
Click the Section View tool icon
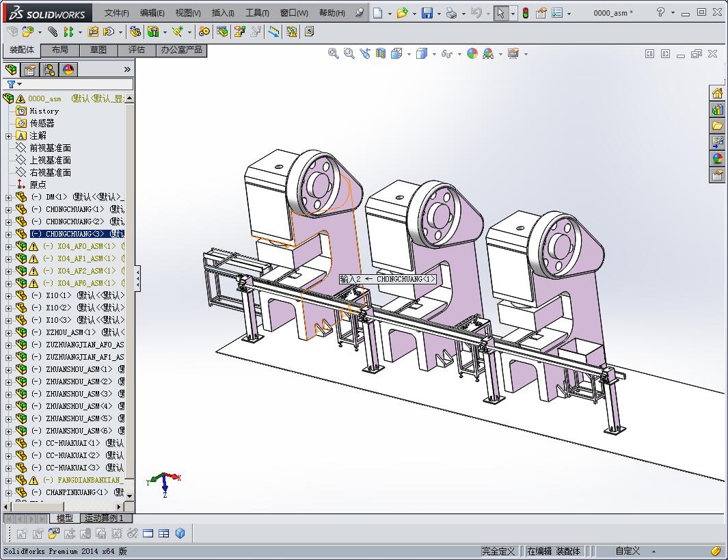click(x=380, y=53)
